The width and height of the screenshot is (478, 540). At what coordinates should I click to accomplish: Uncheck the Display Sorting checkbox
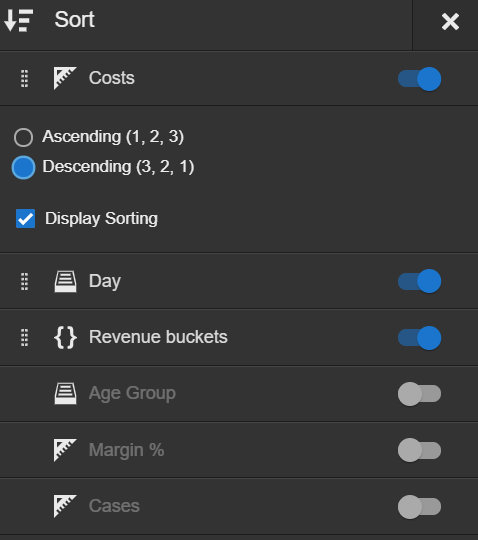pyautogui.click(x=25, y=218)
